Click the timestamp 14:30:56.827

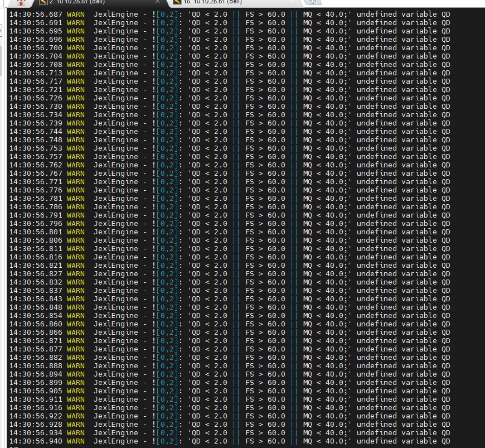[x=36, y=273]
